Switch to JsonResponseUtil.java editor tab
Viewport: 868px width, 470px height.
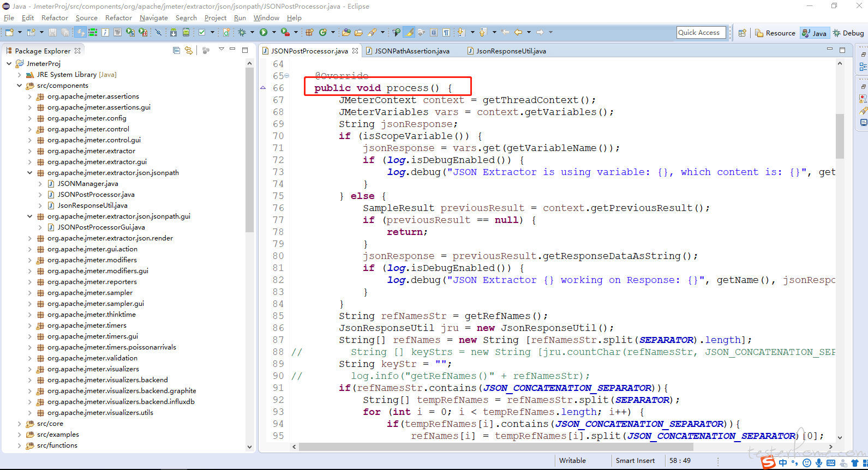click(x=506, y=51)
